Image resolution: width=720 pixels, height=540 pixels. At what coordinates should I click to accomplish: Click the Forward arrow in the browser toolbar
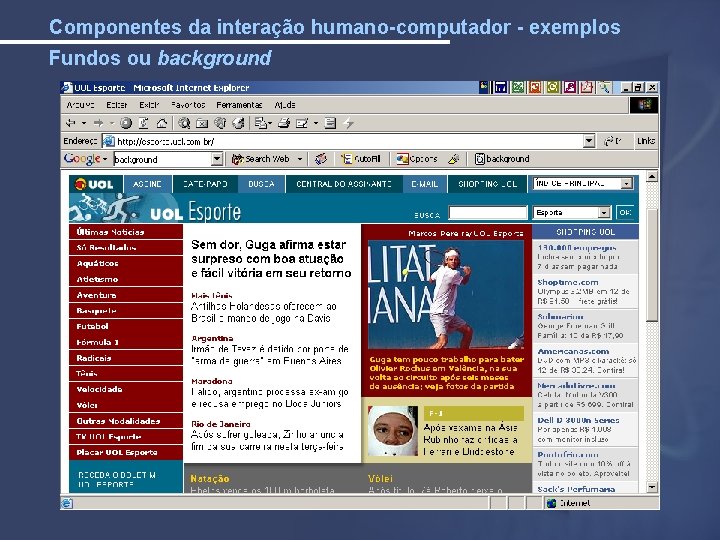pos(98,123)
